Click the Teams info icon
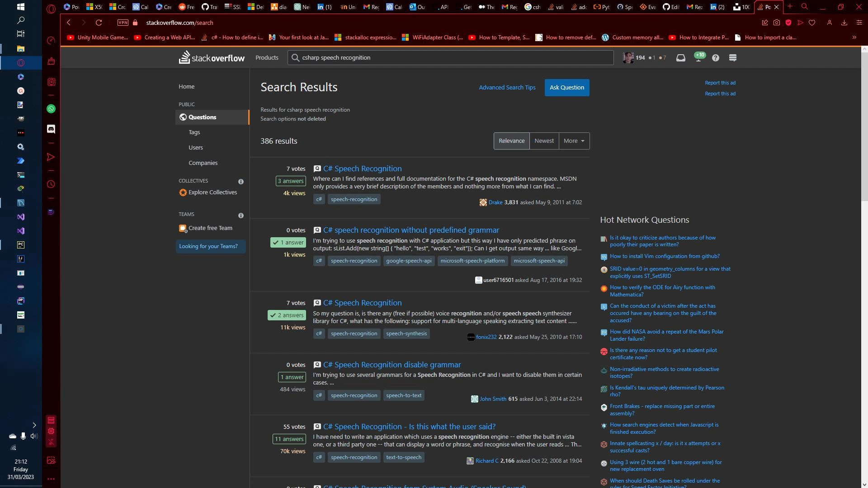868x488 pixels. click(x=241, y=216)
